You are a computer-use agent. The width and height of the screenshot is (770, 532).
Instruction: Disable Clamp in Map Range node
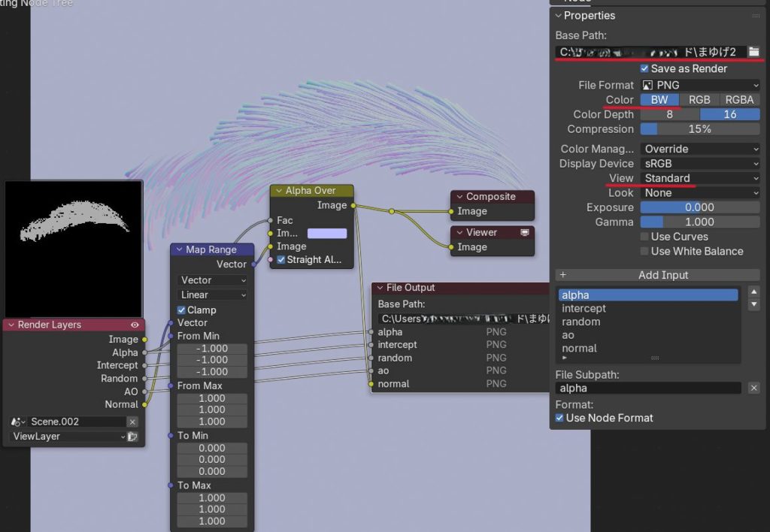click(x=181, y=310)
